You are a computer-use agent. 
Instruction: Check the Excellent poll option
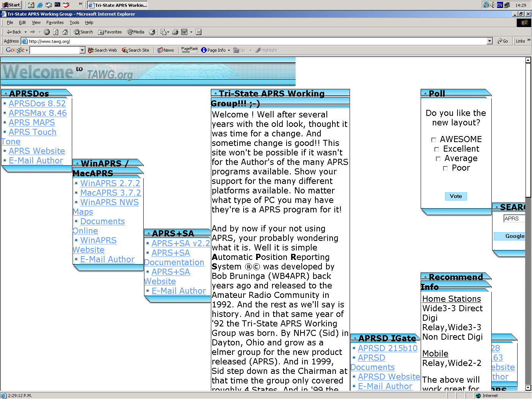click(x=437, y=149)
